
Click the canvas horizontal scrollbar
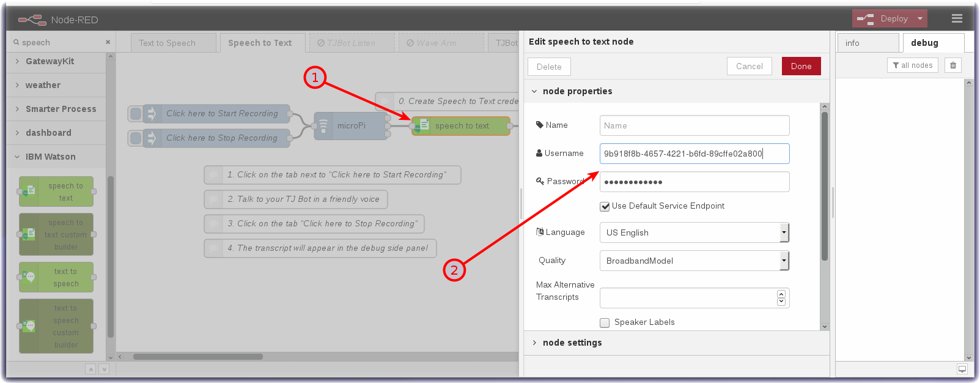(x=198, y=357)
